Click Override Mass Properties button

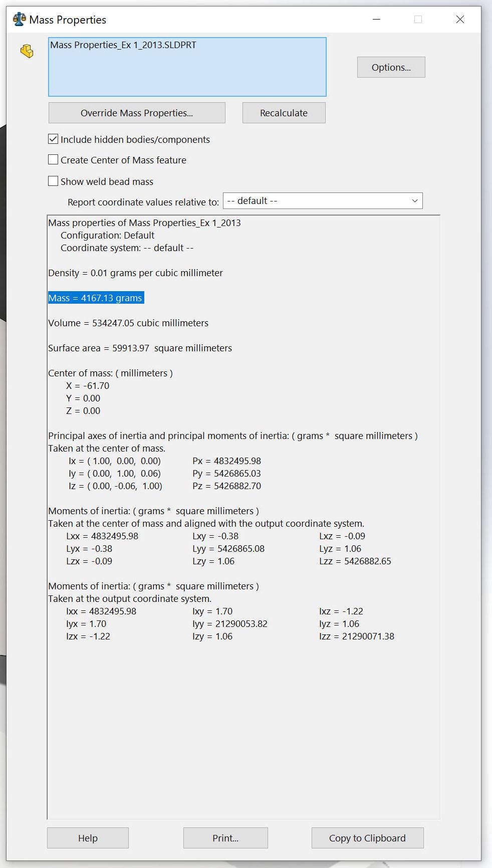[137, 113]
